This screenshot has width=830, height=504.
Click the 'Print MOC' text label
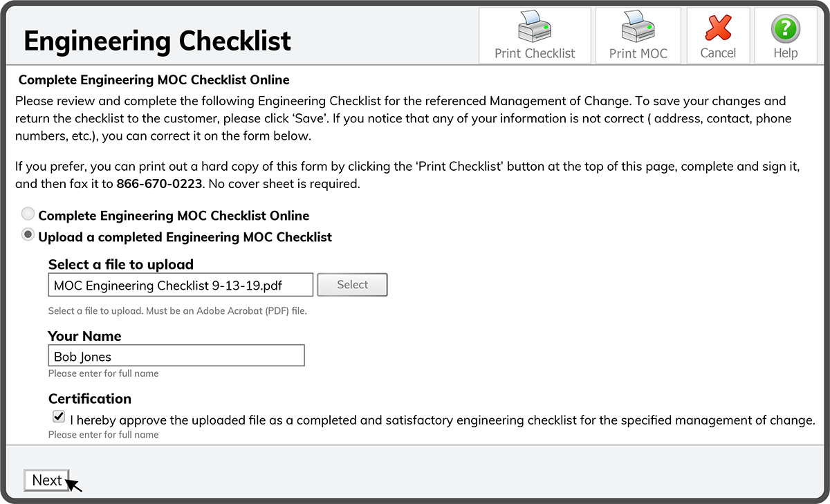click(638, 53)
